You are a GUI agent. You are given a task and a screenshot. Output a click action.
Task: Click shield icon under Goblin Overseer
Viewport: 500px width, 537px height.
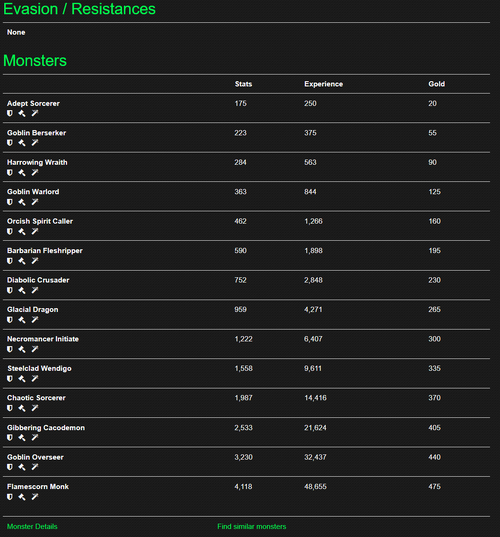coord(10,466)
